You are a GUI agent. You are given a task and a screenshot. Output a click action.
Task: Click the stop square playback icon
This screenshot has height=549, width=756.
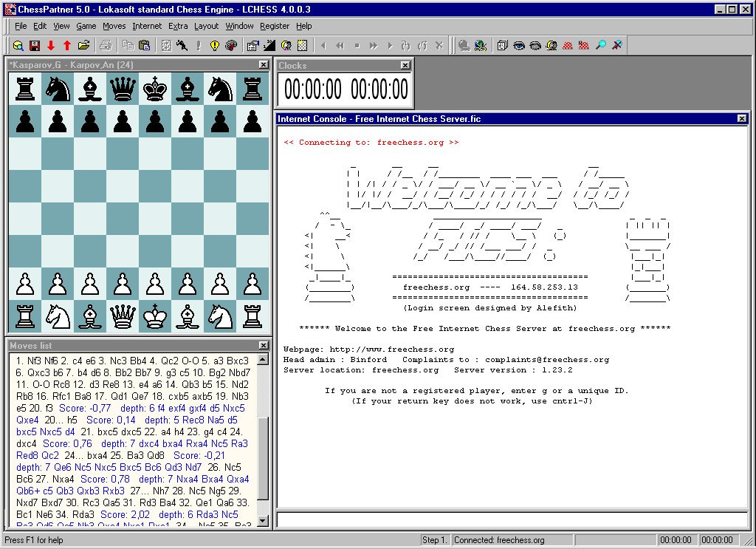(357, 45)
